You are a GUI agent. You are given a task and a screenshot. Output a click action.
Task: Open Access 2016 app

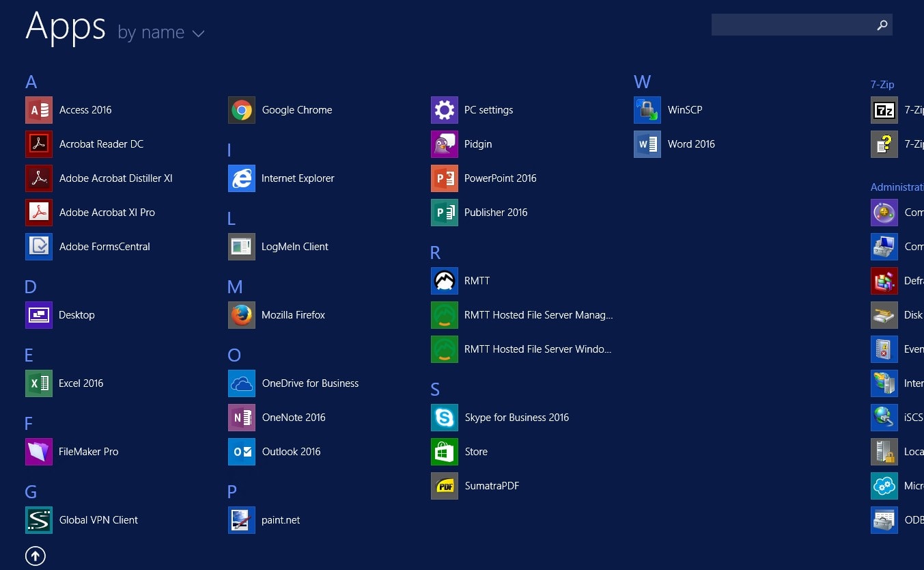[68, 110]
